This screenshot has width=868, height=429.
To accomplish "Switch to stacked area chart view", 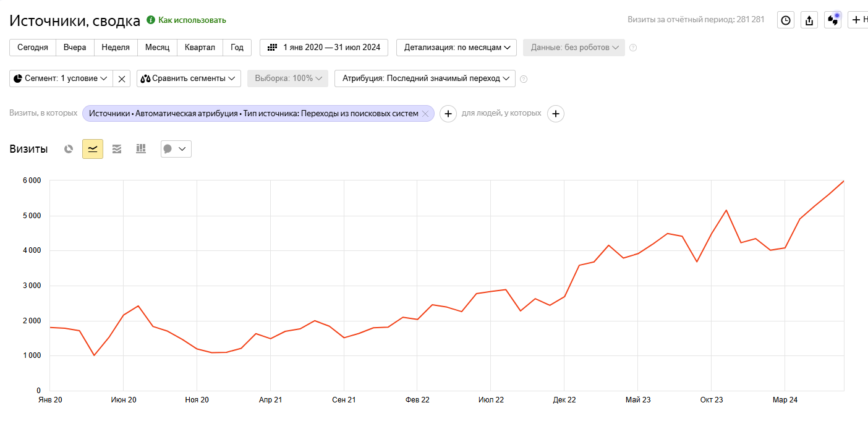I will click(x=117, y=149).
